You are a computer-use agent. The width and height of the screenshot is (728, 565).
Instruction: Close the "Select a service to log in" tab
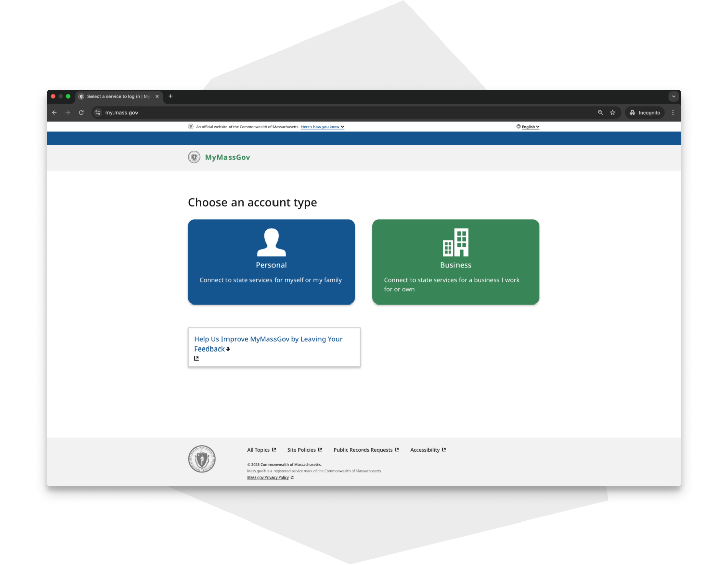(x=157, y=96)
